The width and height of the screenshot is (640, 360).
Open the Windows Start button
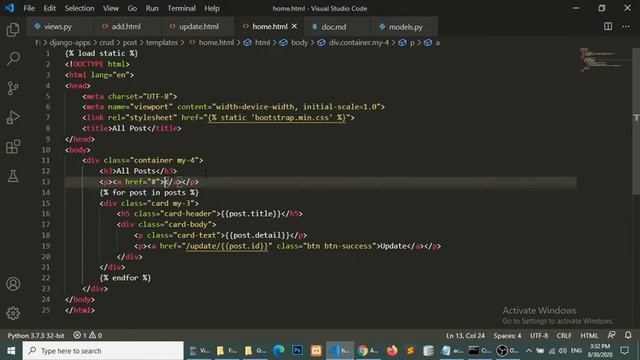point(11,351)
